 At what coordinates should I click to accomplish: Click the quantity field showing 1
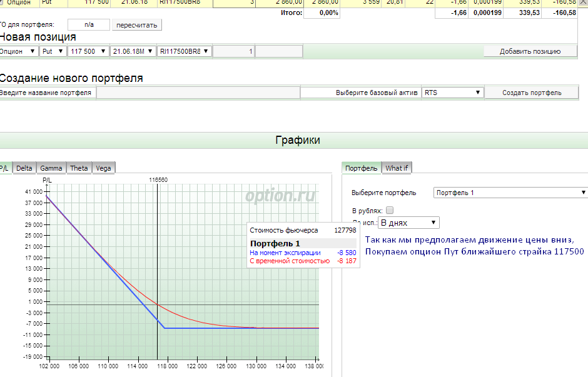click(233, 51)
